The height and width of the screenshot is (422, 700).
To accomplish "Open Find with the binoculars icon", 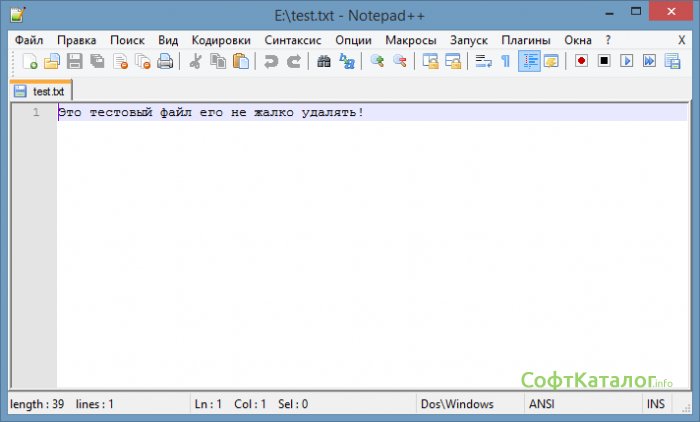I will tap(324, 62).
